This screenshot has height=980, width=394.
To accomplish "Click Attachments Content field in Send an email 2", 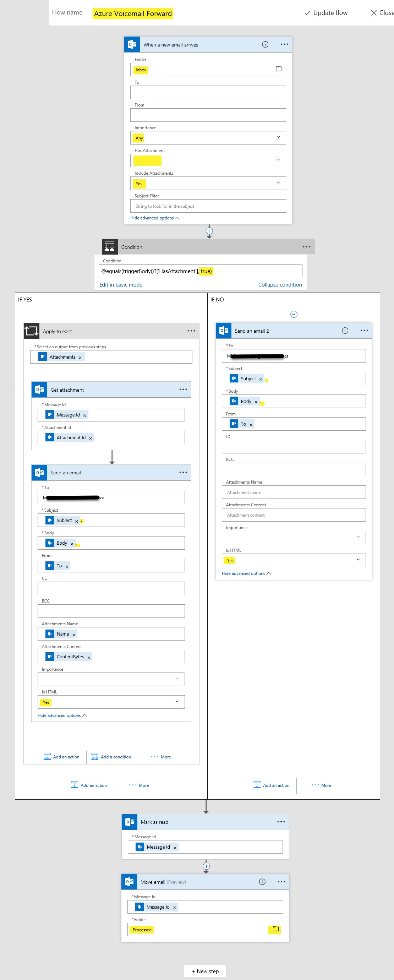I will coord(294,515).
